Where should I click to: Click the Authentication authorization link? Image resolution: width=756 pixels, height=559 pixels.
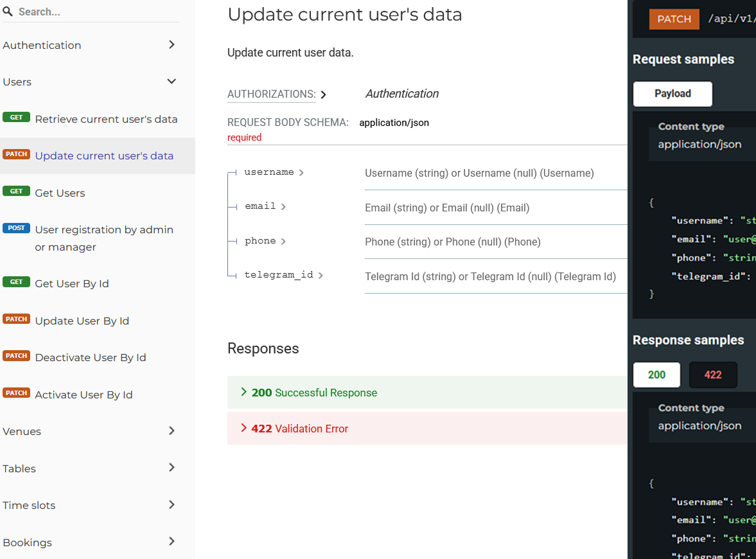[x=402, y=94]
